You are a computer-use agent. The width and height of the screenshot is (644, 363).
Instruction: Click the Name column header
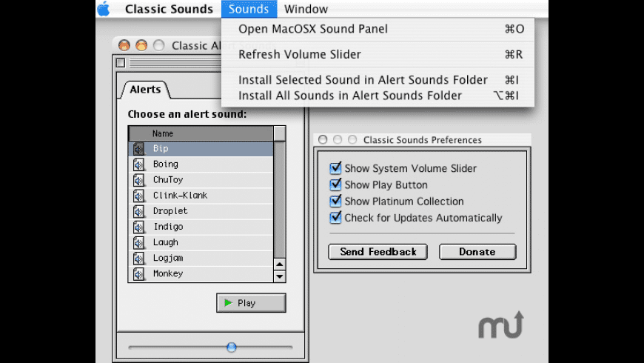pyautogui.click(x=201, y=133)
